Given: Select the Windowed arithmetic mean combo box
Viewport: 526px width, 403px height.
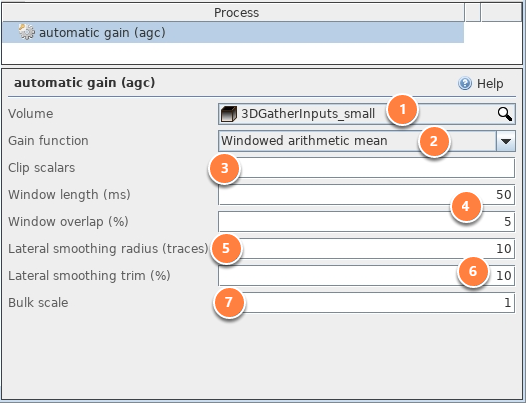Looking at the screenshot, I should coord(367,141).
